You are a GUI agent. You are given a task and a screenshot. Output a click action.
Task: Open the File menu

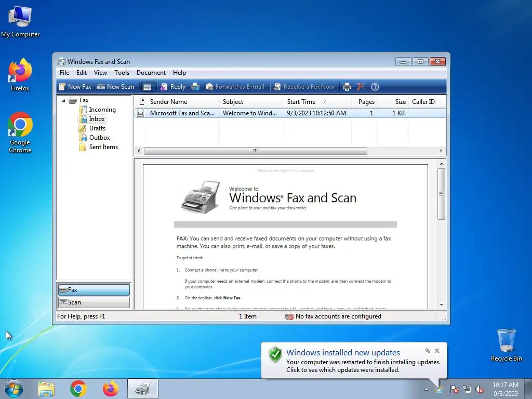(x=64, y=73)
